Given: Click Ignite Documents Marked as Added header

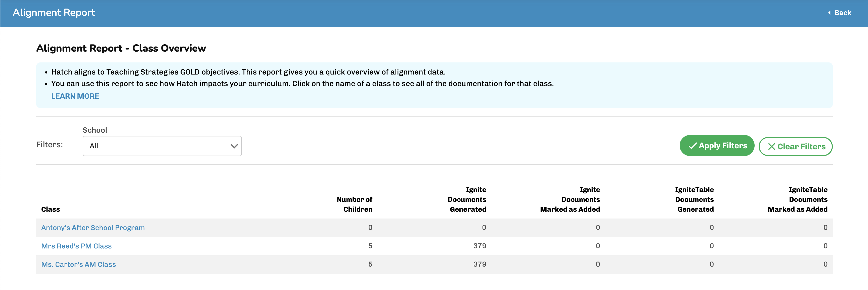Looking at the screenshot, I should tap(570, 200).
